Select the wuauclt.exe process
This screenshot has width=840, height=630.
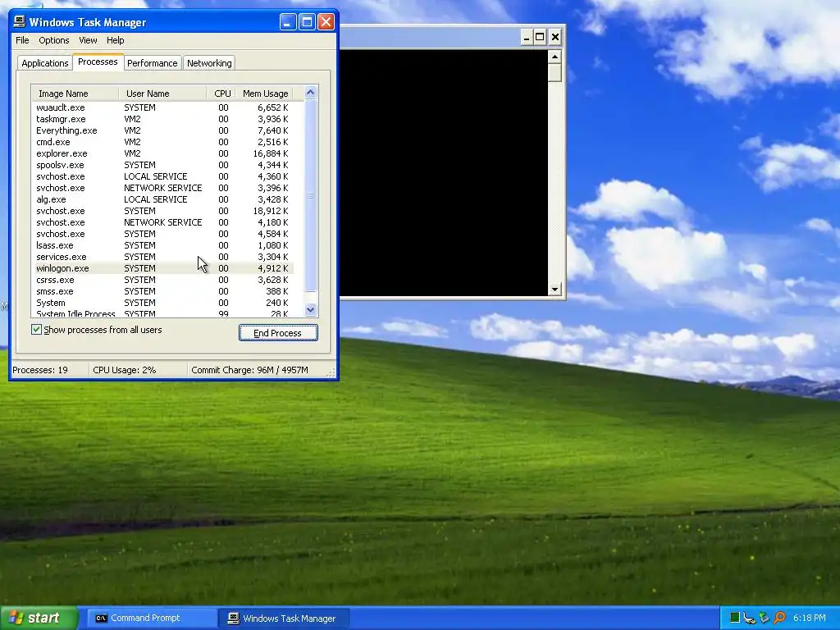pyautogui.click(x=163, y=107)
